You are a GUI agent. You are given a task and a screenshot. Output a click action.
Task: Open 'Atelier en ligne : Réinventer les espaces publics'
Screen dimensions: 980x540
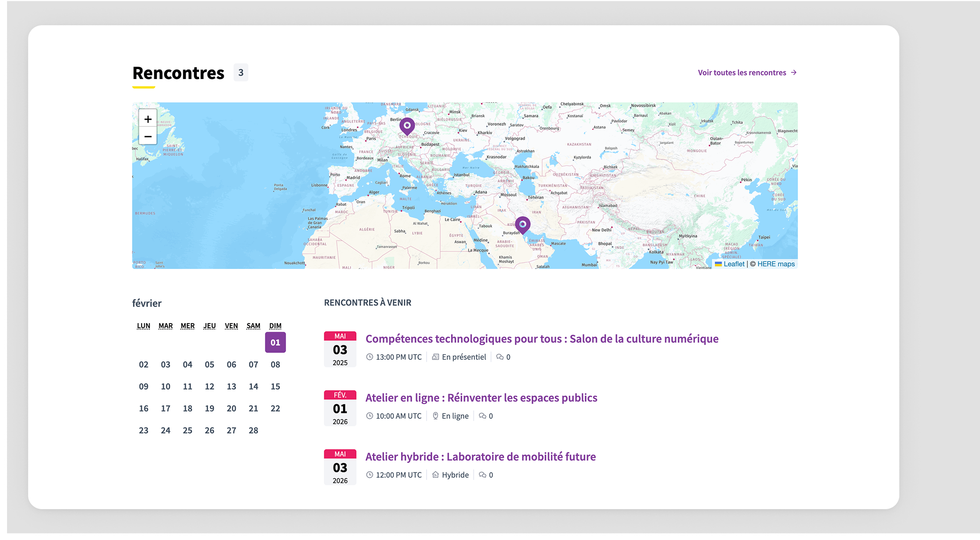click(x=481, y=398)
